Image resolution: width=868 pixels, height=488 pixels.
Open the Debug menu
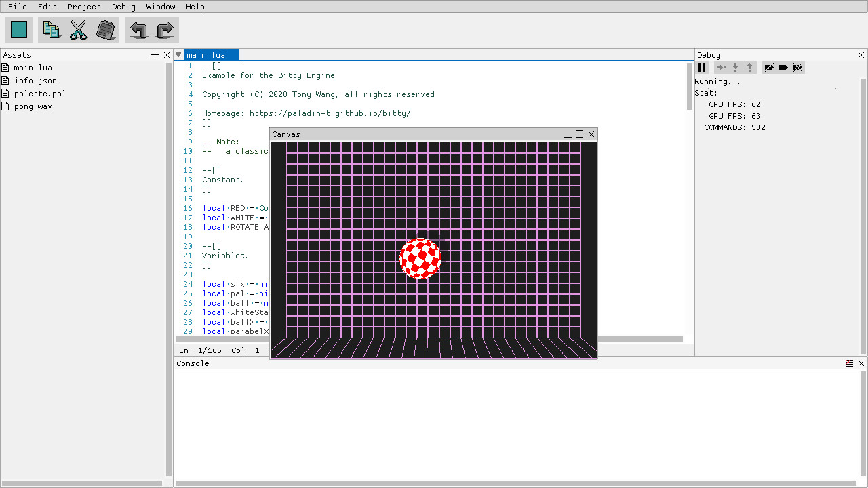pos(123,7)
